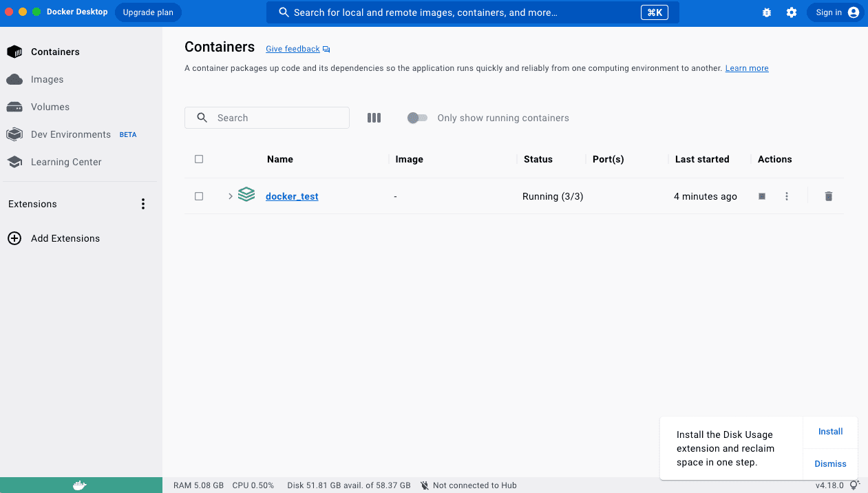This screenshot has height=493, width=868.
Task: Open the column chooser icon
Action: pos(374,118)
